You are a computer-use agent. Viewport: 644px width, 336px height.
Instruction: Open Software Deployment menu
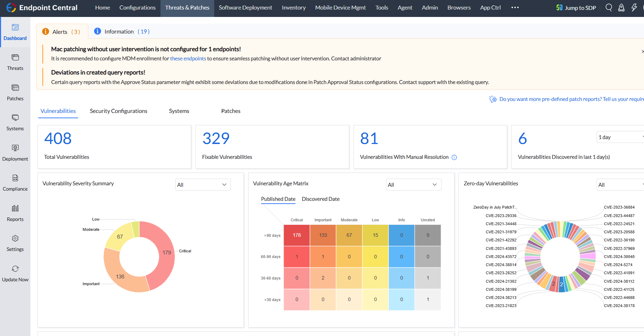(x=245, y=7)
